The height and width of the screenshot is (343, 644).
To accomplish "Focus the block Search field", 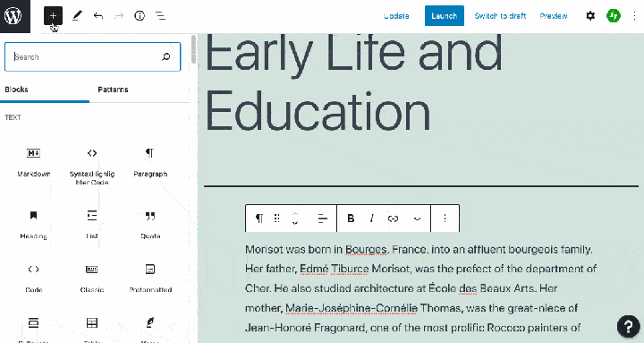I will pos(92,56).
